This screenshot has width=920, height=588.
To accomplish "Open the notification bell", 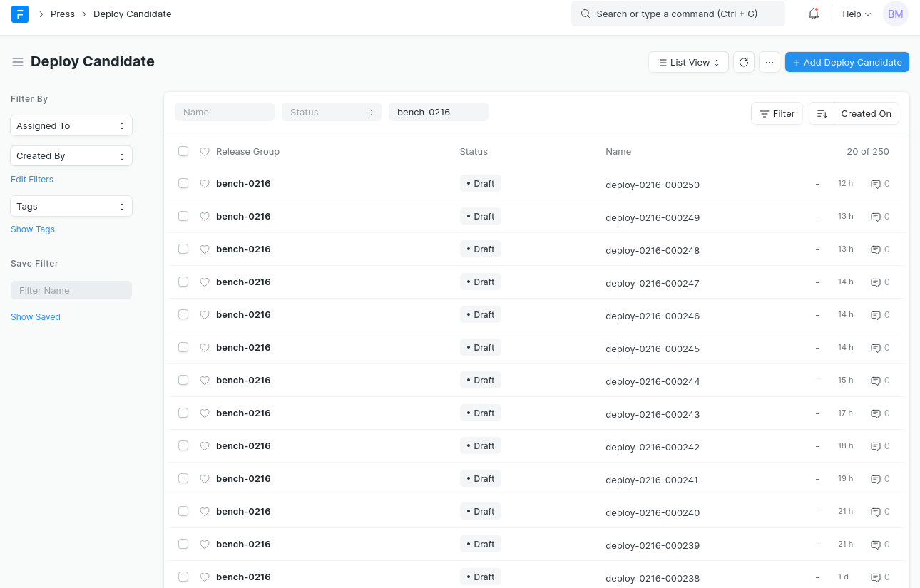I will pyautogui.click(x=813, y=14).
